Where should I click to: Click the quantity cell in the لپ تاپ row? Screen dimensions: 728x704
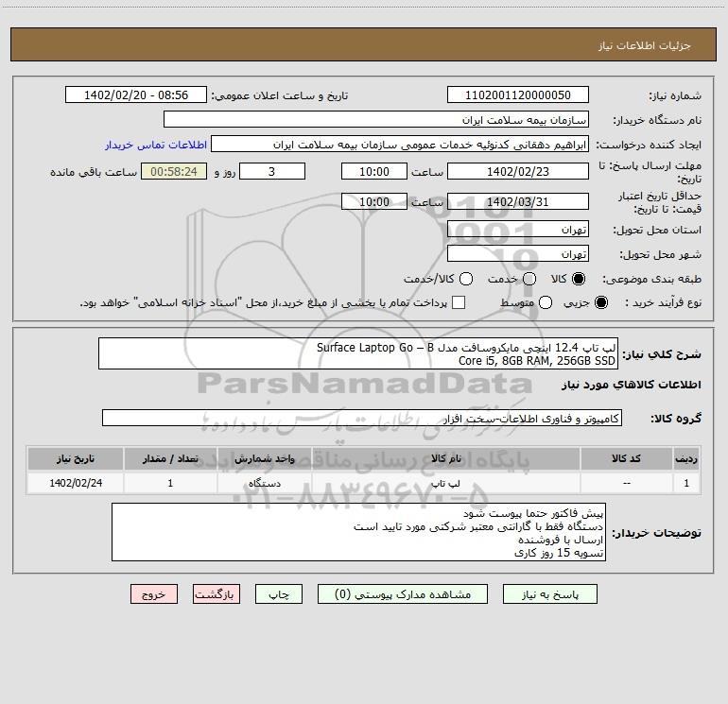point(170,483)
